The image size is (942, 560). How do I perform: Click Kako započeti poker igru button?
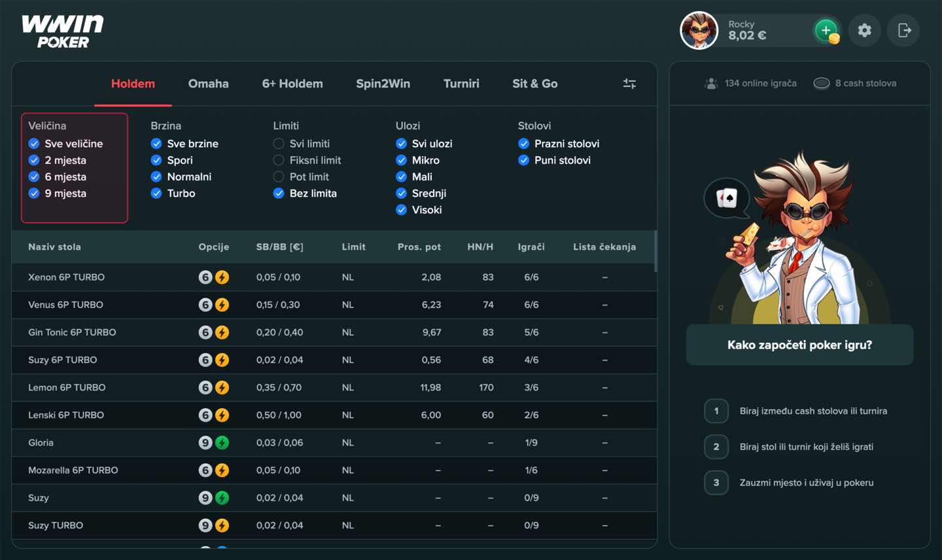click(x=799, y=345)
